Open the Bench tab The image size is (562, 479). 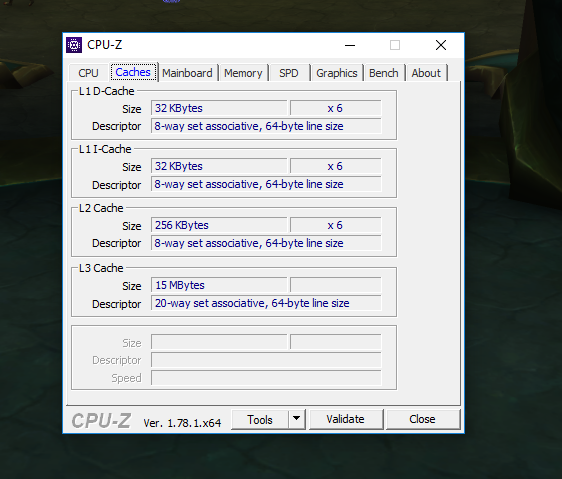click(384, 73)
